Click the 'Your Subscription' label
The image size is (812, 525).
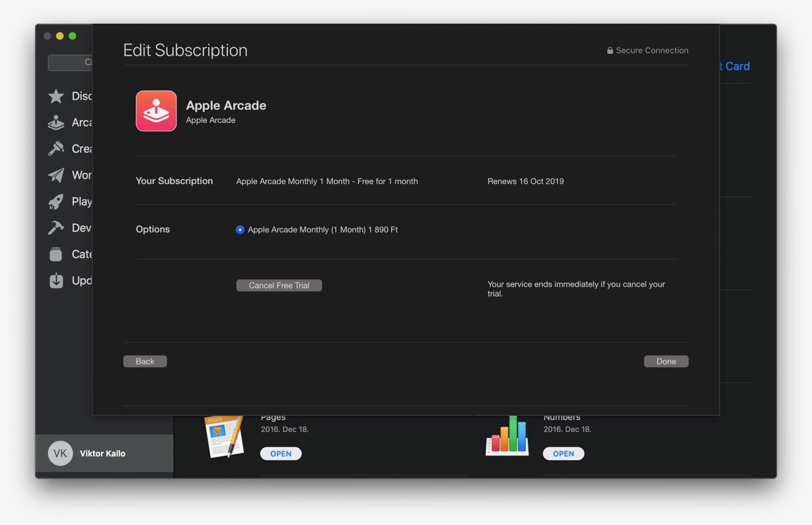coord(174,181)
